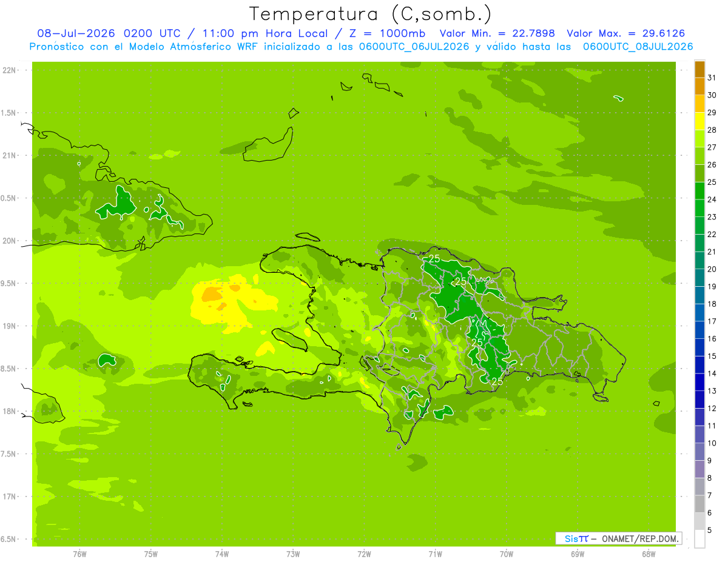Click the "76W" longitude label
The height and width of the screenshot is (562, 728).
[79, 554]
